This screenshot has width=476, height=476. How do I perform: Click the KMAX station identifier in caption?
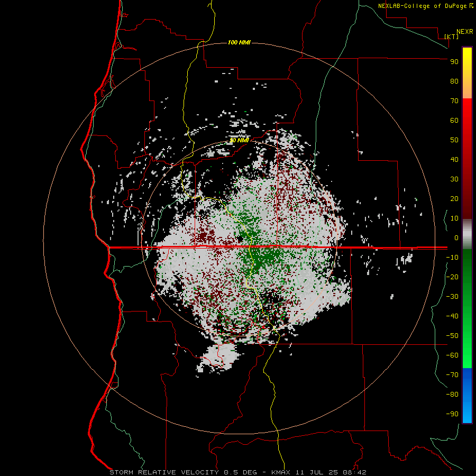click(280, 472)
